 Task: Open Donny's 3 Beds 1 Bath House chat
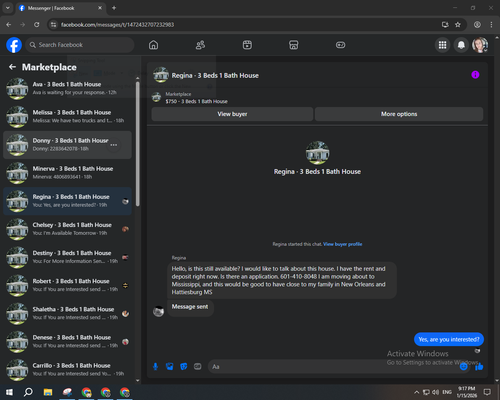[68, 145]
